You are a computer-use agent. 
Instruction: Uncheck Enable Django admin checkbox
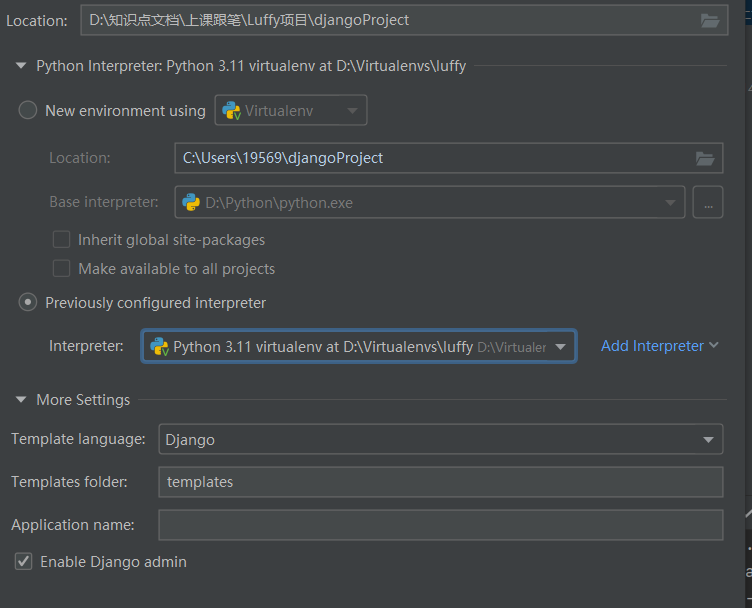pyautogui.click(x=24, y=562)
